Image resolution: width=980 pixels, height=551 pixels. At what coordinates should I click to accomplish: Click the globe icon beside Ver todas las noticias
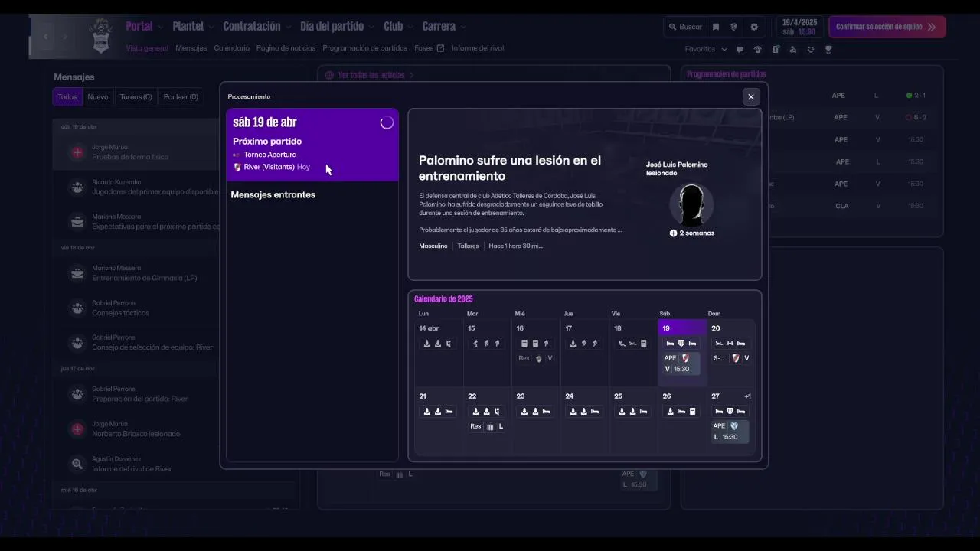[x=329, y=75]
